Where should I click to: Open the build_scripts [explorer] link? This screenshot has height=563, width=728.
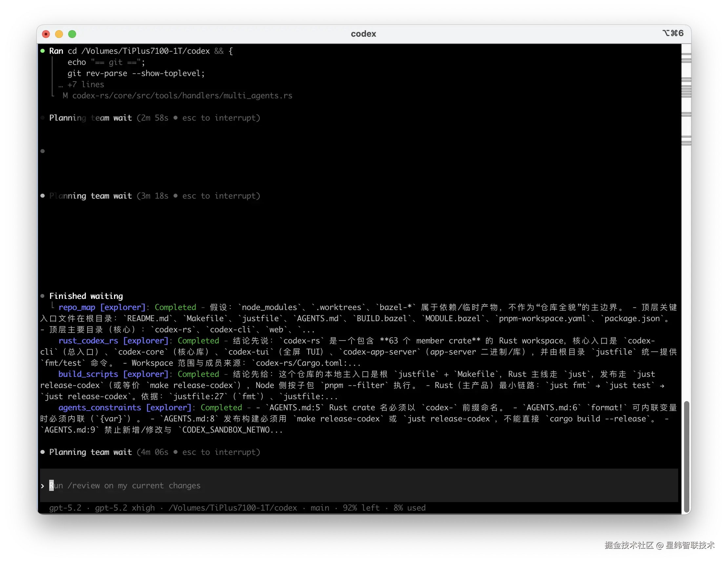click(113, 374)
